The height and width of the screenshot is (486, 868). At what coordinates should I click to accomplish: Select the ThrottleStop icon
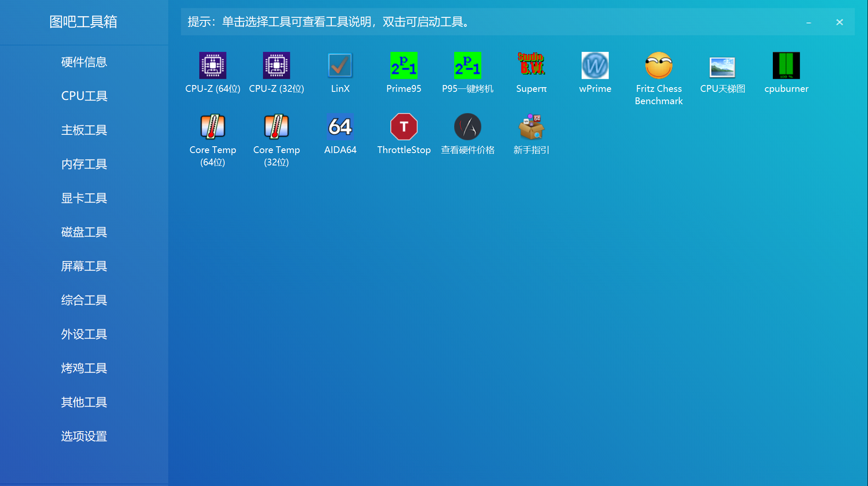click(404, 127)
